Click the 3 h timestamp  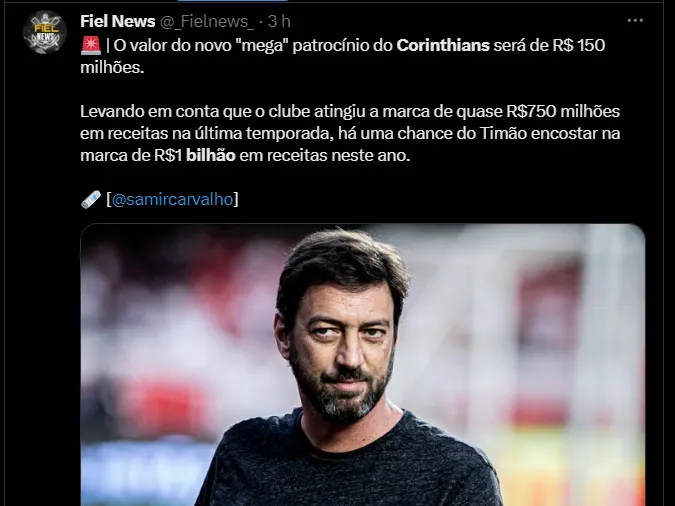pyautogui.click(x=279, y=21)
